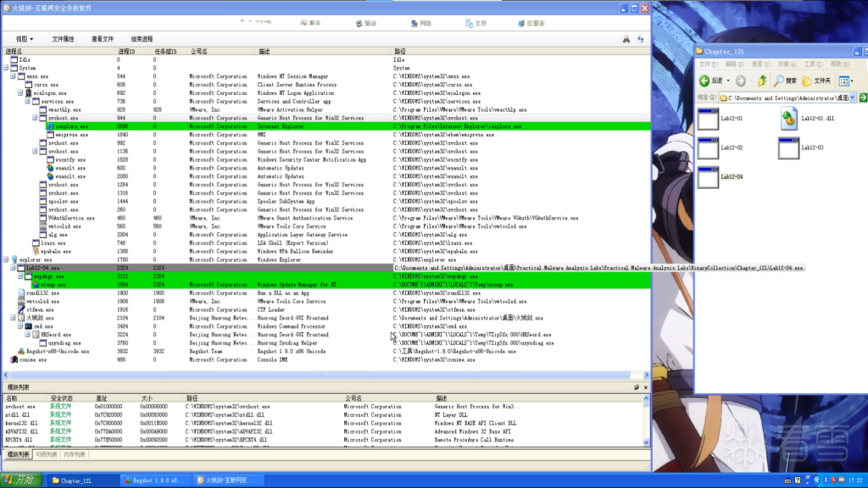Open the 驱动 tab at the top
868x488 pixels.
pos(366,23)
